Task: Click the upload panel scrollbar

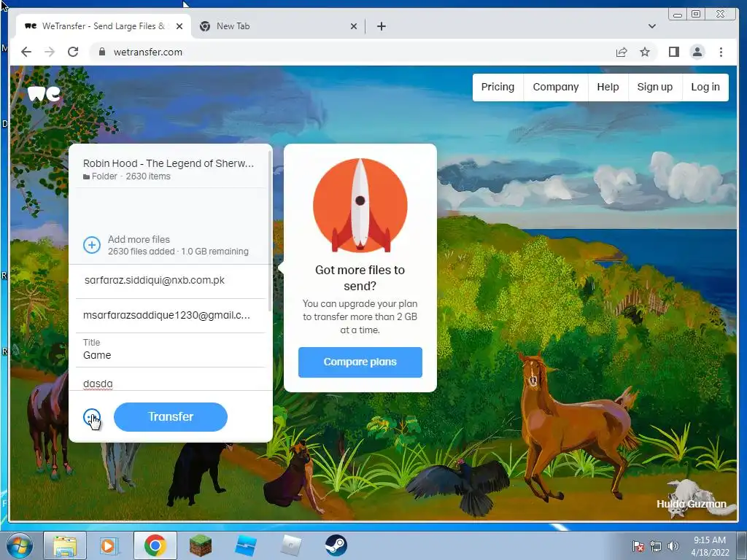Action: [x=270, y=231]
